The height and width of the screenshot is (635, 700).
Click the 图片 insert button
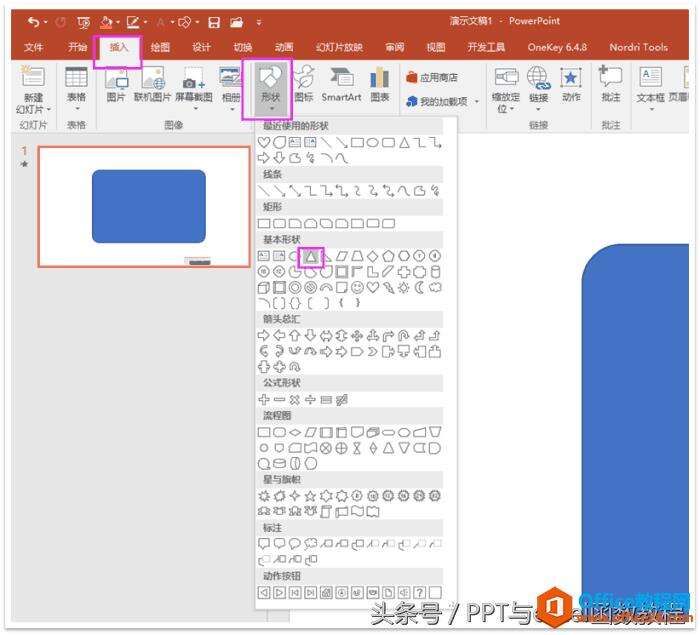(116, 84)
